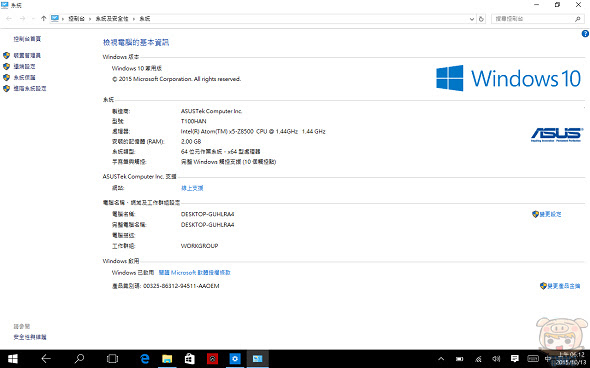The height and width of the screenshot is (368, 590).
Task: Open help via blue question mark icon
Action: tap(585, 33)
